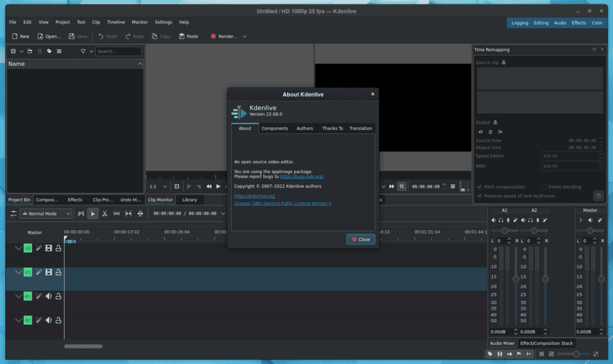Open the bugs.kde.org link

click(302, 177)
